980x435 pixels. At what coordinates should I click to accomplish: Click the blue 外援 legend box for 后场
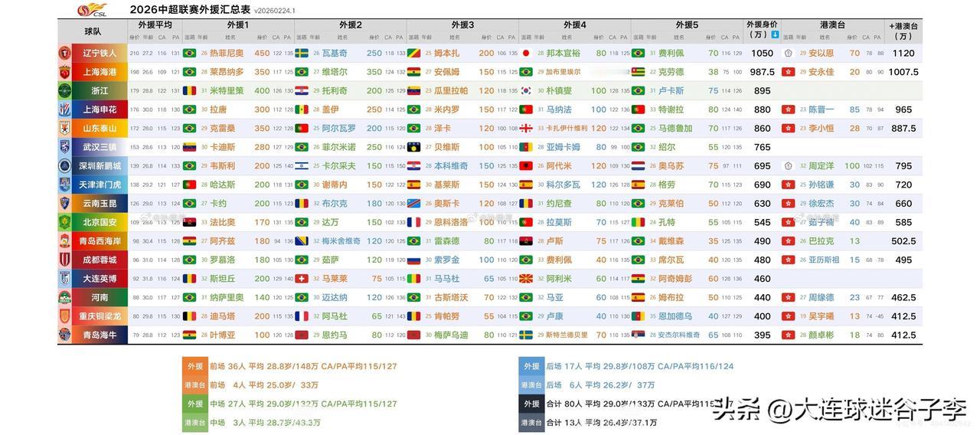531,366
